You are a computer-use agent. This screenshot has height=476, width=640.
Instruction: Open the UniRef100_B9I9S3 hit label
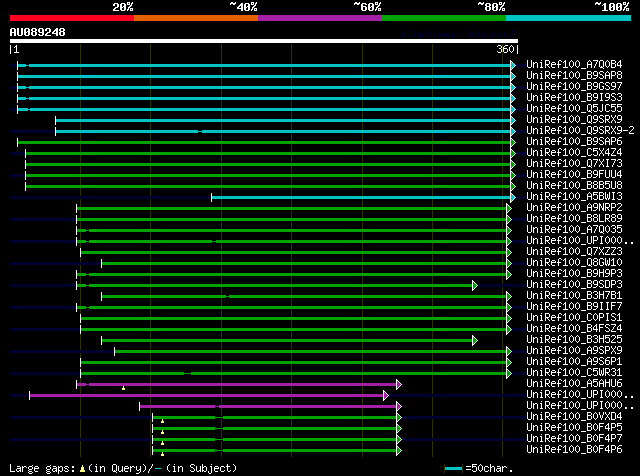574,97
